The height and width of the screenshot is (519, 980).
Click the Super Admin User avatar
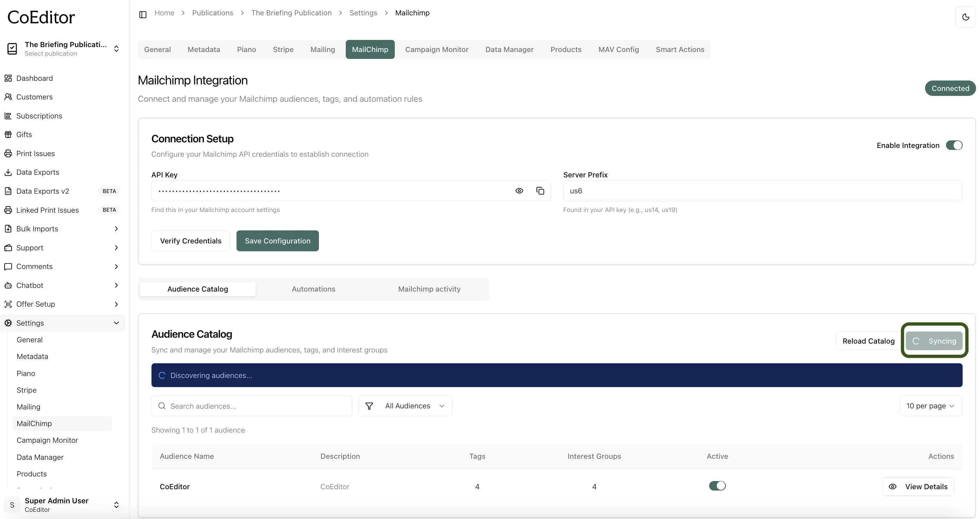(x=12, y=505)
